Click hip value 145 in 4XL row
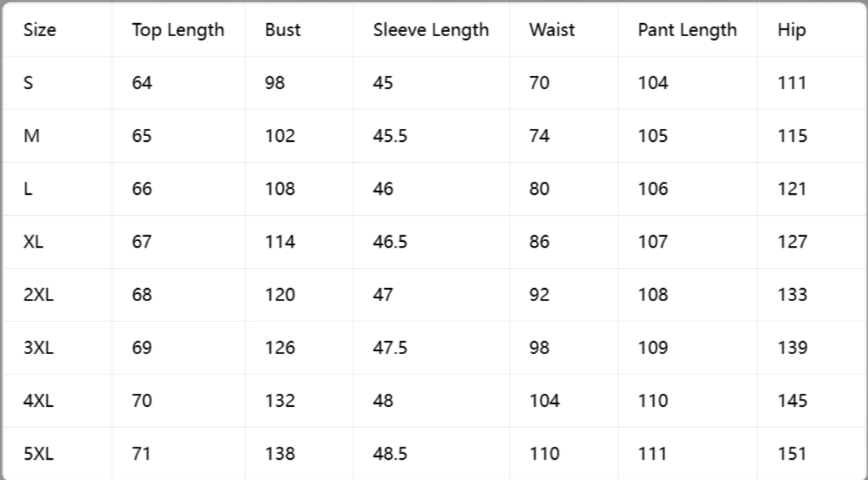The width and height of the screenshot is (868, 480). [792, 401]
